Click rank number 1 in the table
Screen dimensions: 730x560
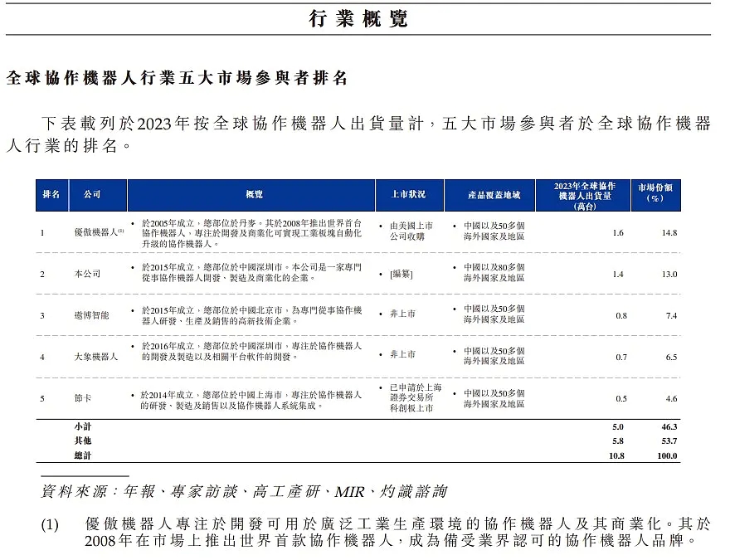click(x=42, y=233)
